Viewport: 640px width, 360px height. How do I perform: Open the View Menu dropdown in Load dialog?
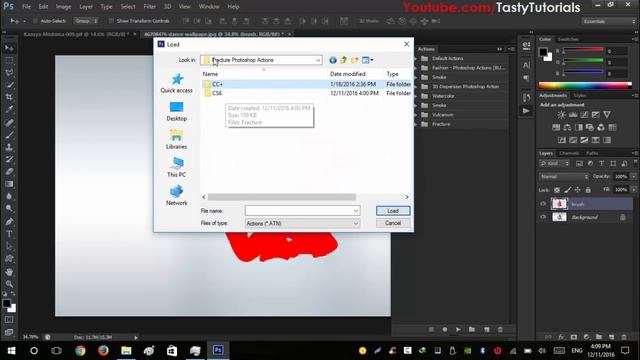pyautogui.click(x=368, y=60)
